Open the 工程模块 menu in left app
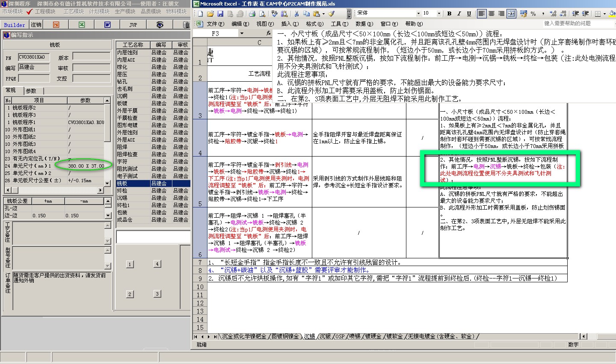Screen dimensions: 616x364 45,12
